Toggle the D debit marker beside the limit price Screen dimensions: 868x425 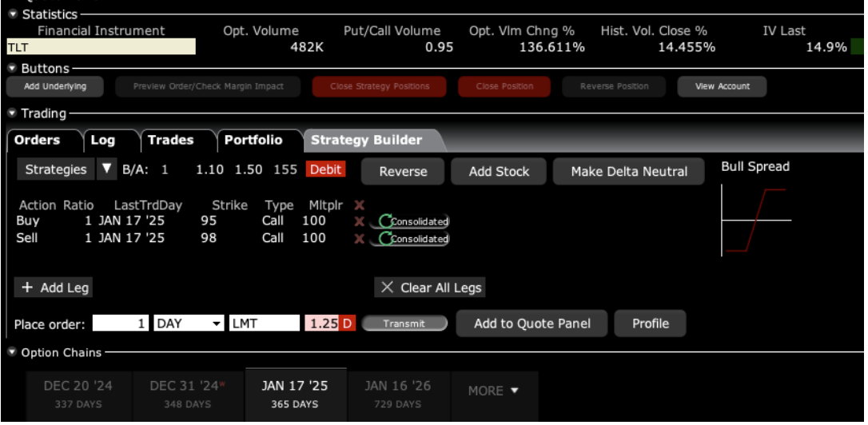tap(348, 324)
